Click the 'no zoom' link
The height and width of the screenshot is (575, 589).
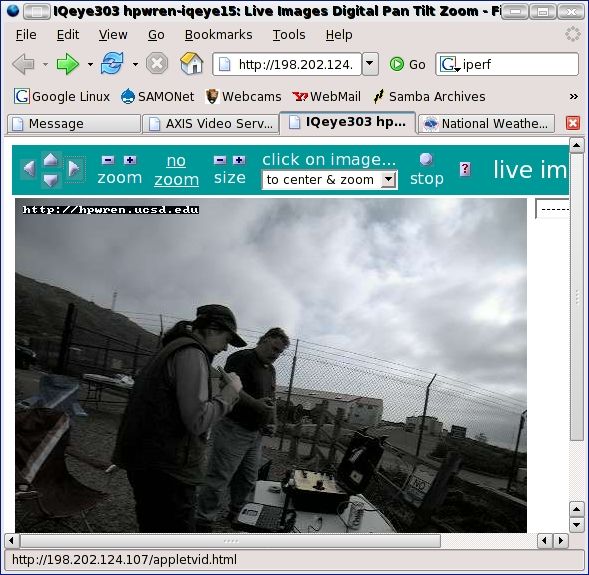[176, 170]
